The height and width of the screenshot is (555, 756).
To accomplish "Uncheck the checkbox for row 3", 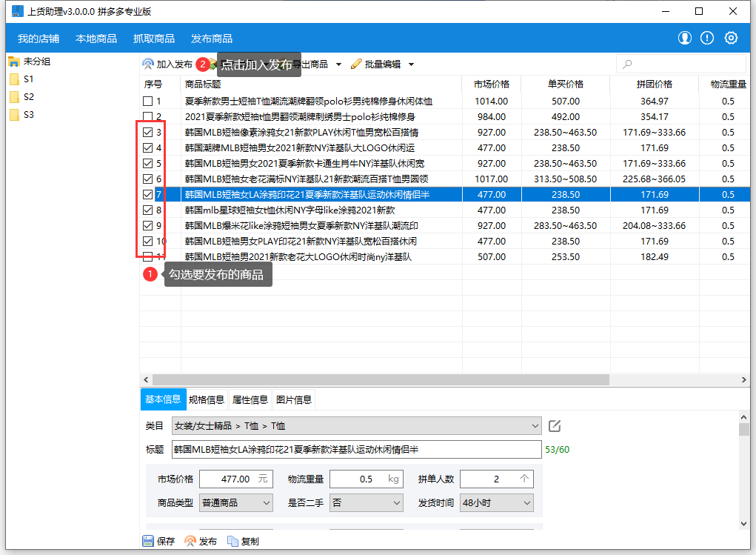I will click(x=148, y=132).
